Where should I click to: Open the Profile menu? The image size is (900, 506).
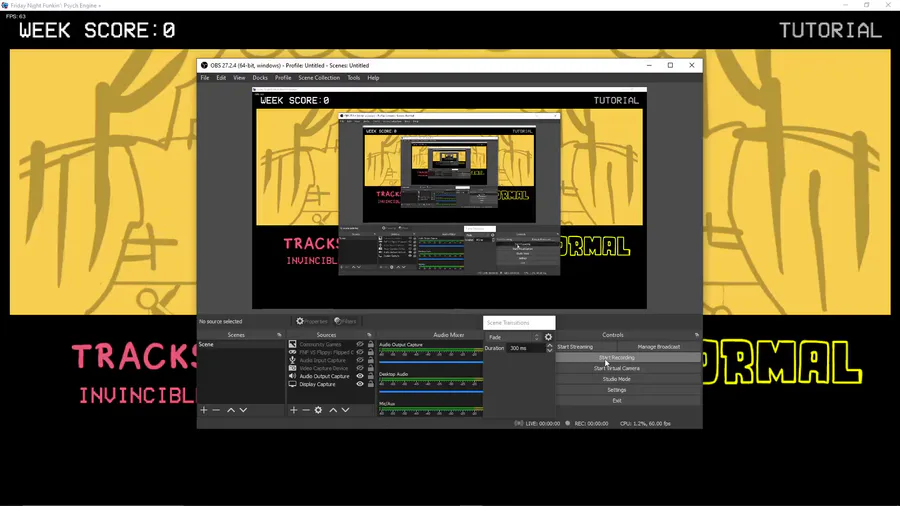tap(283, 78)
